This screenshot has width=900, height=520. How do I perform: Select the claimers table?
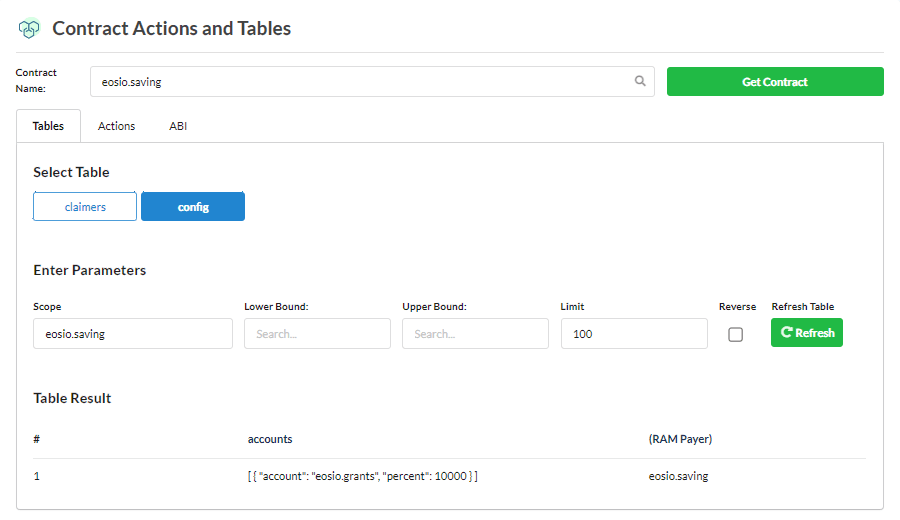click(x=85, y=207)
